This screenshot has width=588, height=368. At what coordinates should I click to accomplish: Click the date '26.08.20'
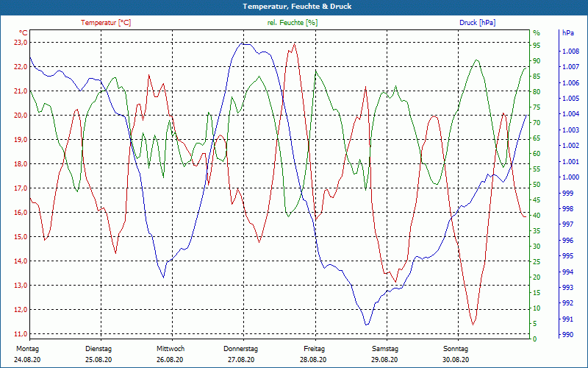[x=170, y=360]
